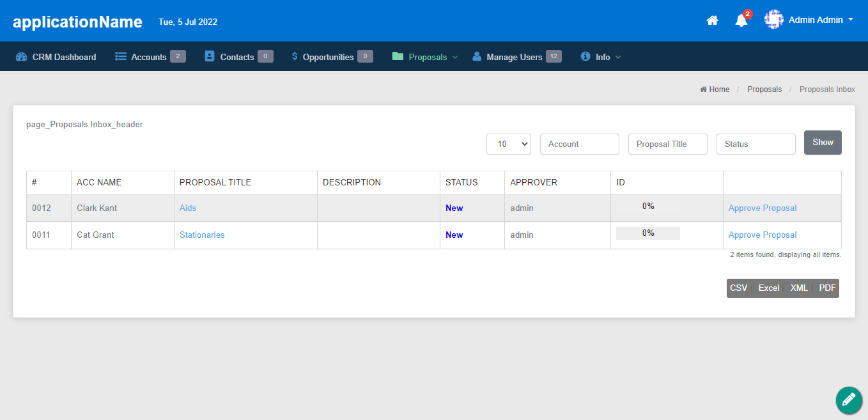868x420 pixels.
Task: Click the Admin Admin user avatar
Action: 774,20
